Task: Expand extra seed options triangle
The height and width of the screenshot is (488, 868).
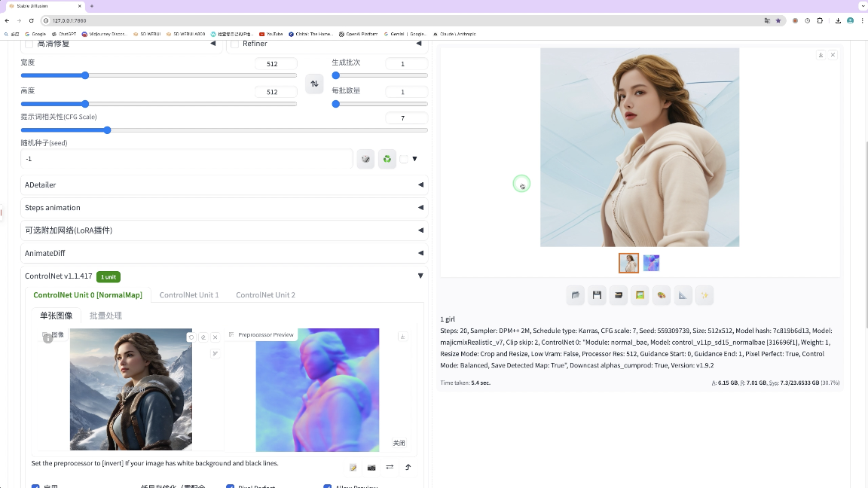Action: (414, 159)
